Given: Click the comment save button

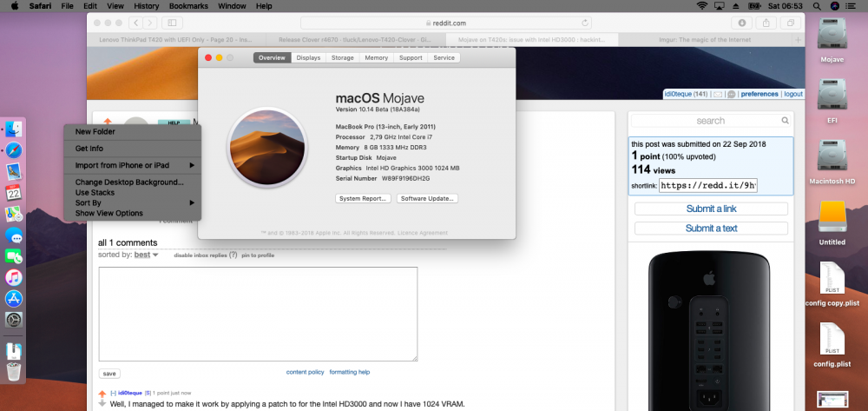Looking at the screenshot, I should click(109, 374).
